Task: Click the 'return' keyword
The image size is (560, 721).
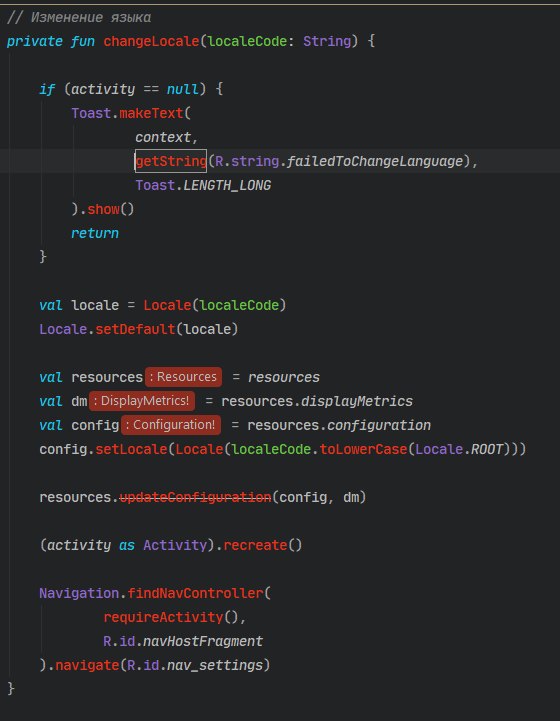Action: coord(95,233)
